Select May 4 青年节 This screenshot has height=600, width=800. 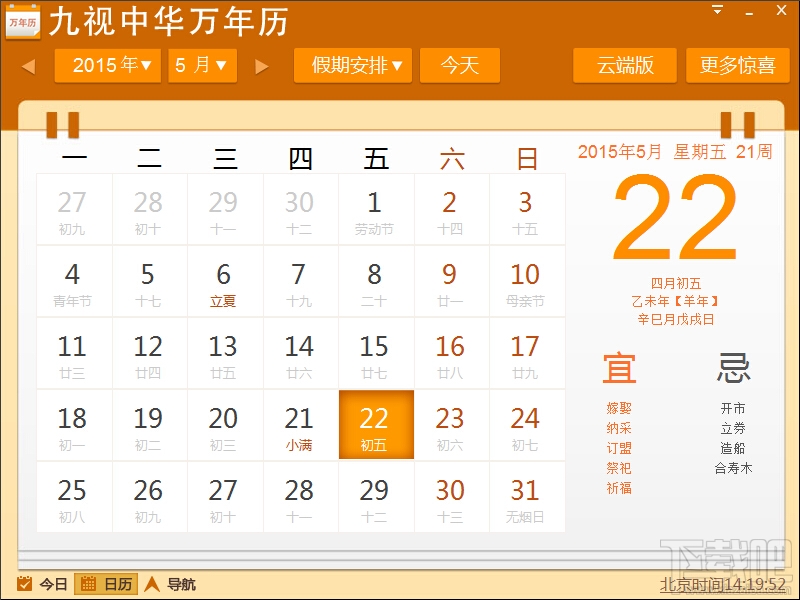click(x=74, y=282)
